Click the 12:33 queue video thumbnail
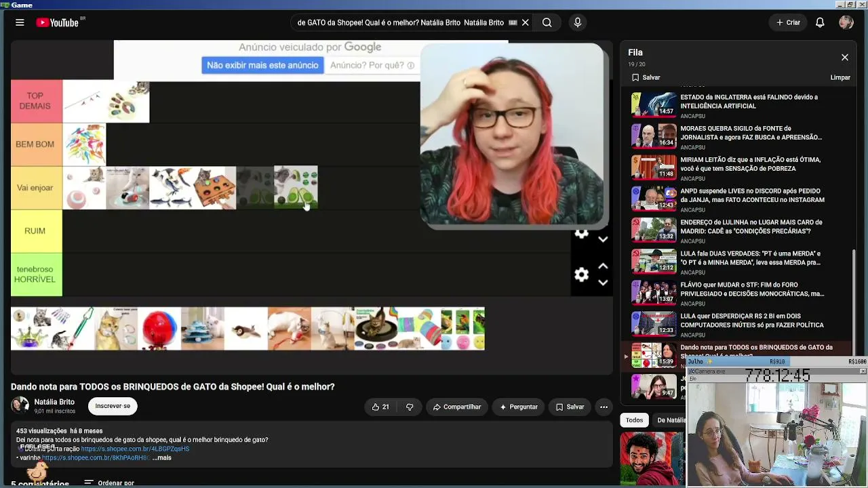868x488 pixels. 654,323
